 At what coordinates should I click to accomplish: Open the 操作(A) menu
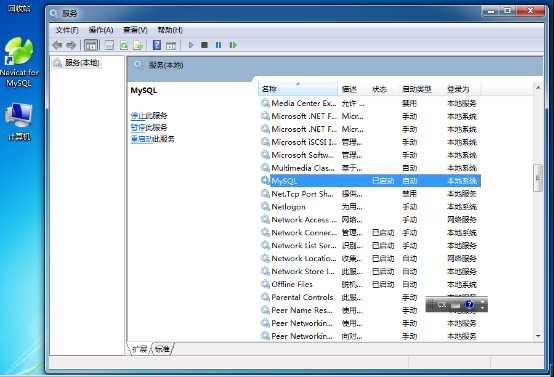[101, 30]
